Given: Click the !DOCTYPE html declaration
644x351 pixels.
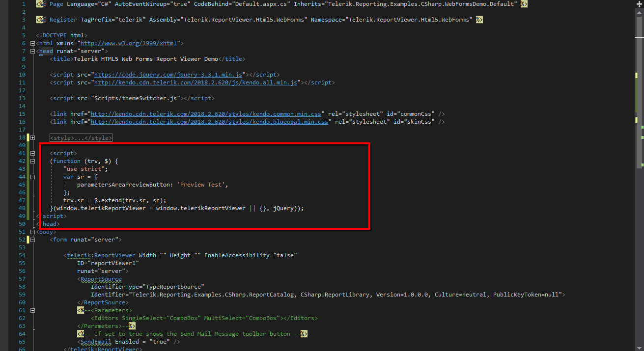Looking at the screenshot, I should click(61, 35).
